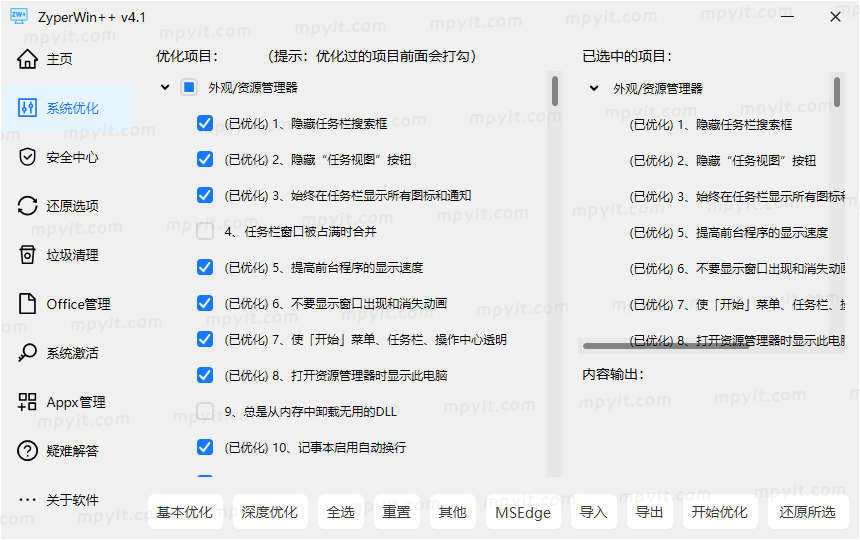
Task: Click the Office管理 document icon
Action: (27, 304)
